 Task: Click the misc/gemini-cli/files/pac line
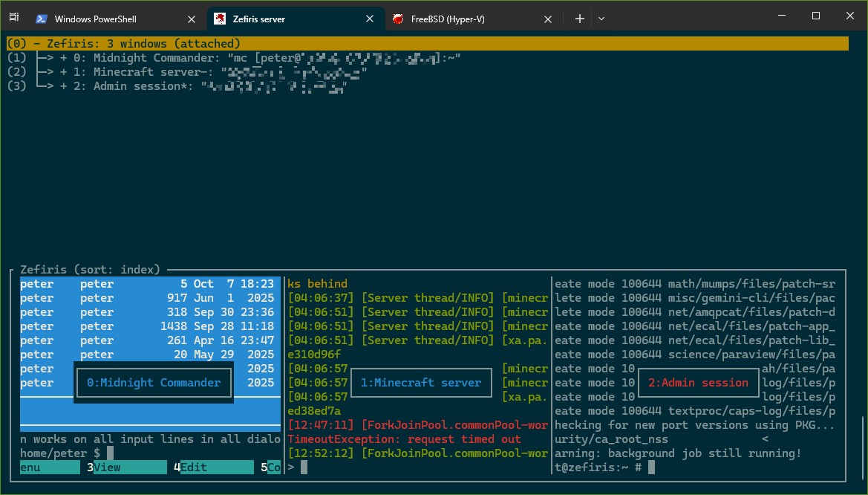(695, 297)
